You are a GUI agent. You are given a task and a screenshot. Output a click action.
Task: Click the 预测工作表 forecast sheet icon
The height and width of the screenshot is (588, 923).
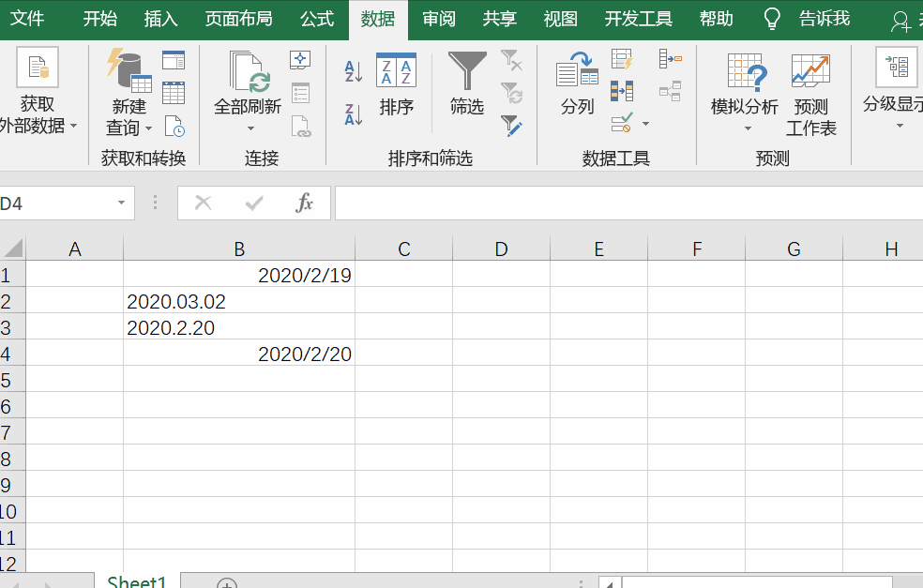[x=810, y=94]
